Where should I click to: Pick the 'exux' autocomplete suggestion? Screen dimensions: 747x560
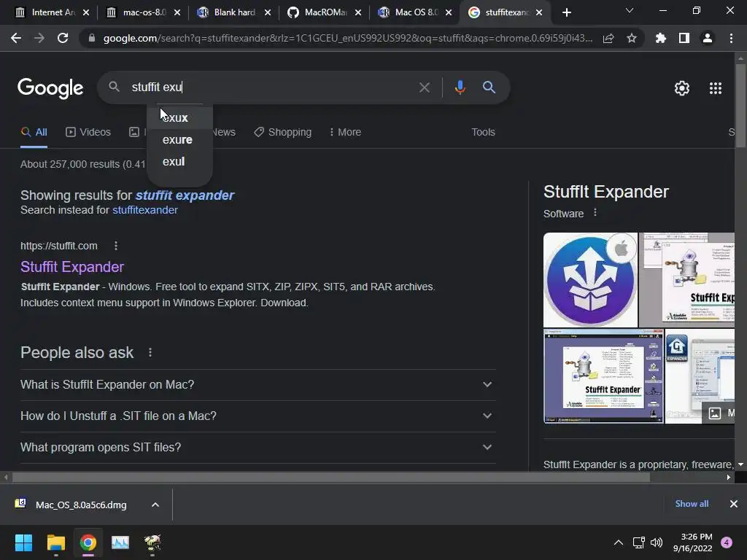pyautogui.click(x=179, y=117)
